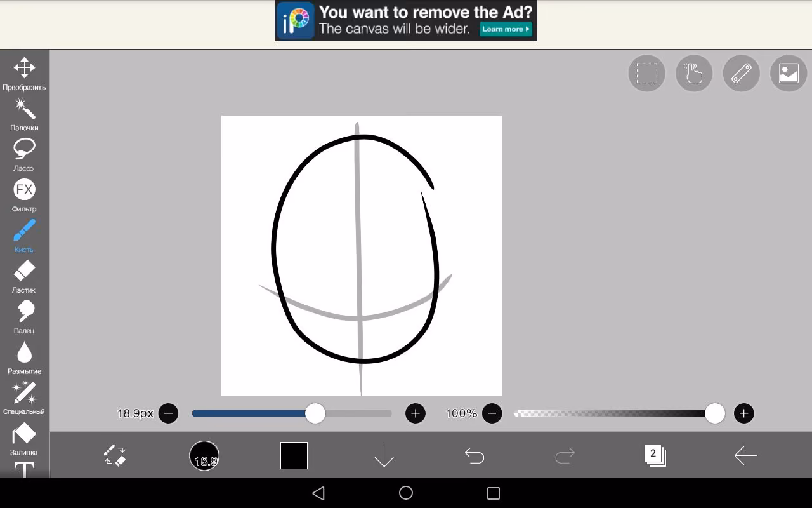Decrease opacity with minus button

coord(492,413)
